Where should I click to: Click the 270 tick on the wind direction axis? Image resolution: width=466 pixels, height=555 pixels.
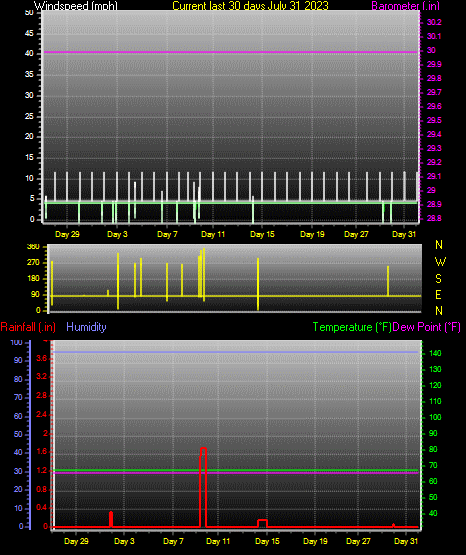[x=34, y=263]
